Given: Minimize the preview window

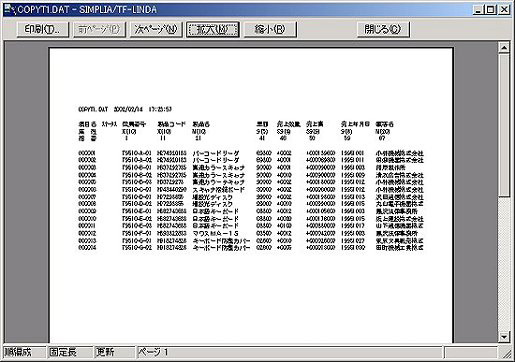Looking at the screenshot, I should [479, 10].
